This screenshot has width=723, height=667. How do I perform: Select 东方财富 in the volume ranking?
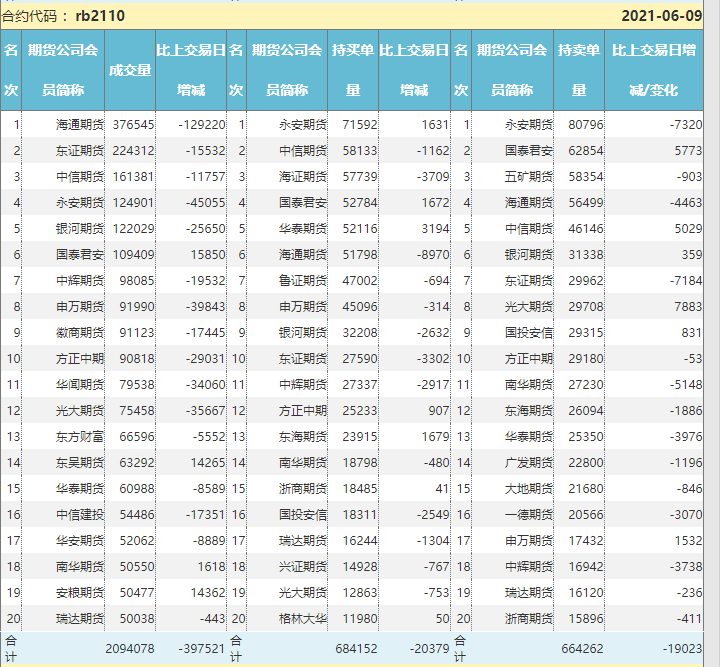80,437
